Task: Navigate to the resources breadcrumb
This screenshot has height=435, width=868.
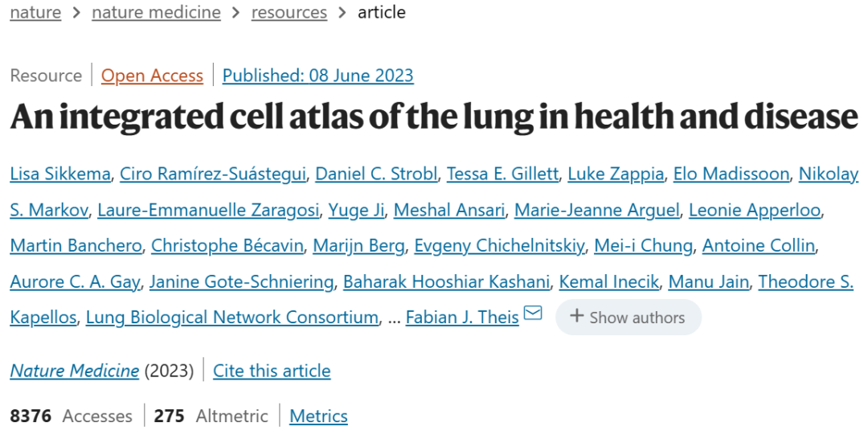Action: 289,12
